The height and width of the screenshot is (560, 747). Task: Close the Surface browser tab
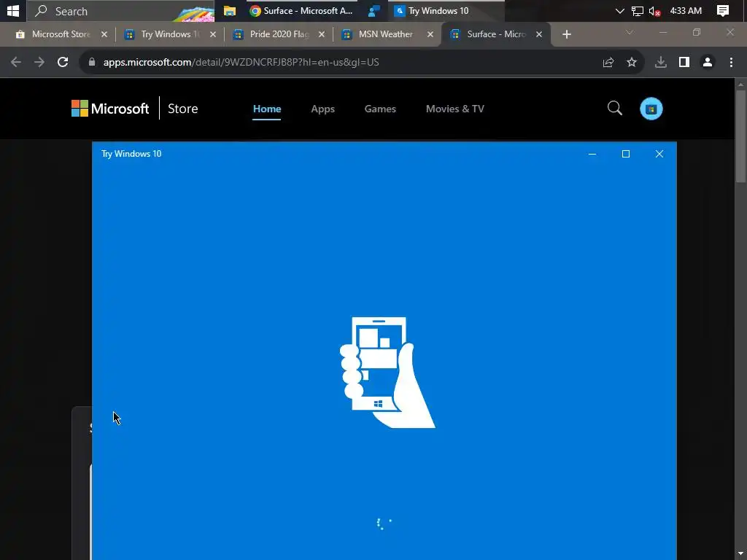pyautogui.click(x=539, y=34)
